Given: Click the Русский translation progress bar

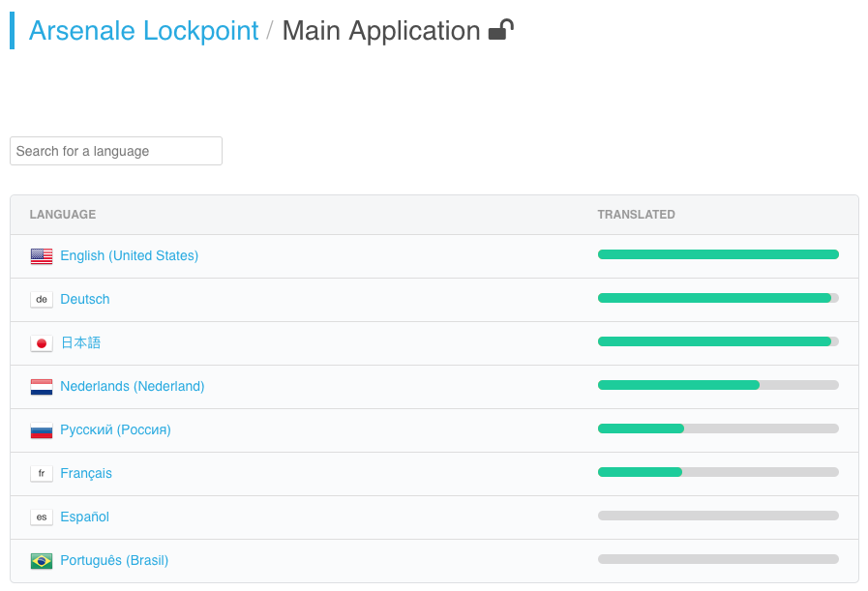Looking at the screenshot, I should tap(718, 428).
